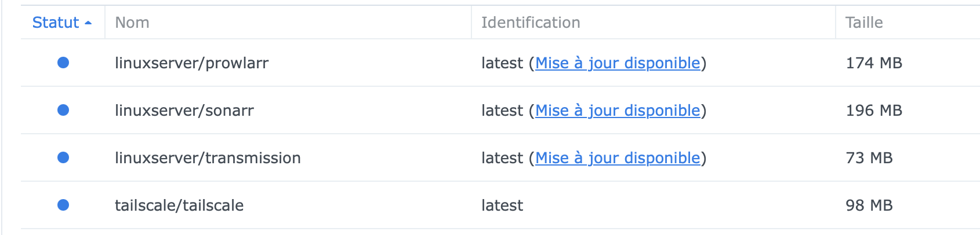The image size is (980, 235).
Task: Click the blue status dot for tailscale/tailscale
Action: [63, 205]
